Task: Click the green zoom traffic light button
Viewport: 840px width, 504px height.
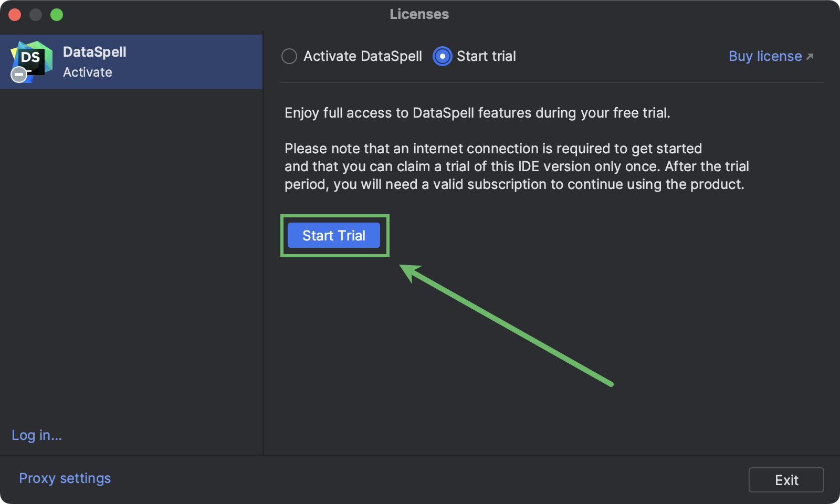Action: click(57, 14)
